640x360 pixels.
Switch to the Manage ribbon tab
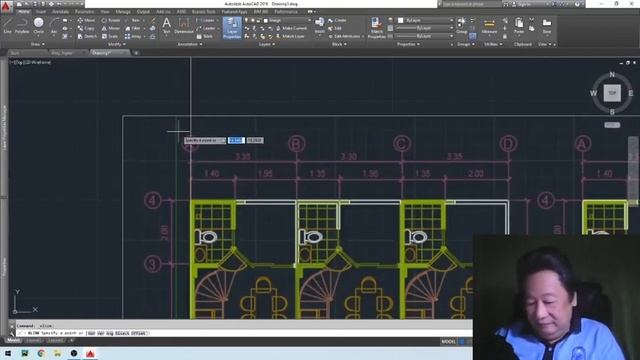(x=123, y=12)
